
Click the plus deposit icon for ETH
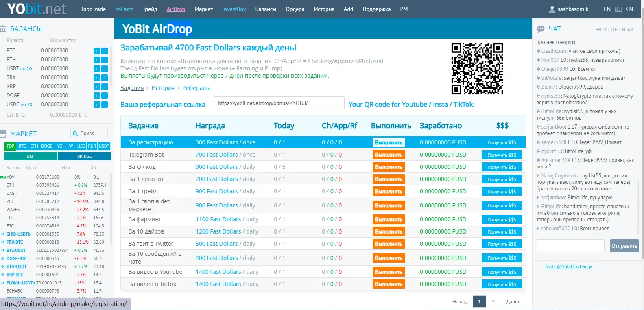(x=97, y=60)
